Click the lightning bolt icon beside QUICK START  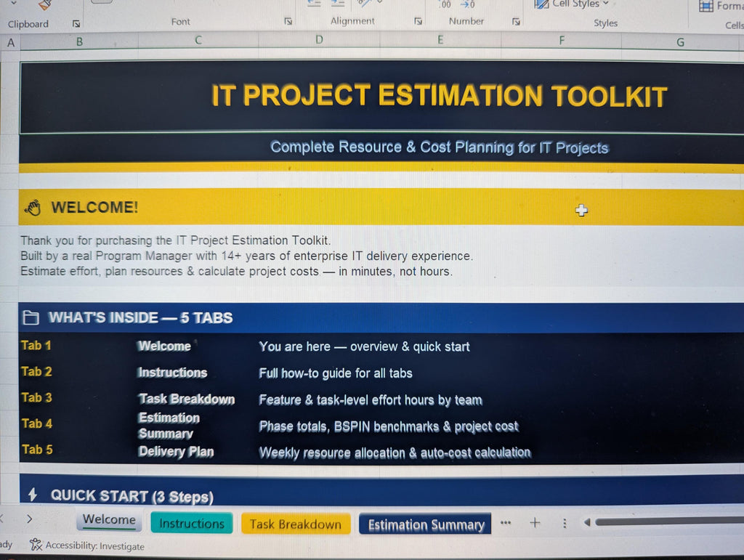point(32,495)
